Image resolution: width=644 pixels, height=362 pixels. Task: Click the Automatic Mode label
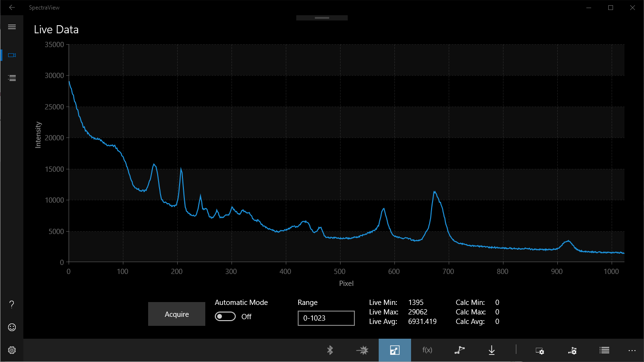coord(241,303)
